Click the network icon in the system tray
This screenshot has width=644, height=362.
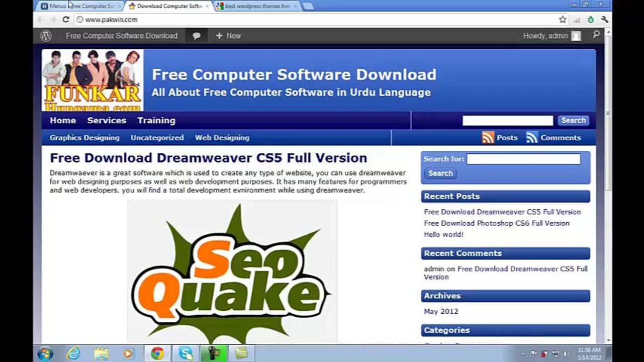[x=556, y=353]
